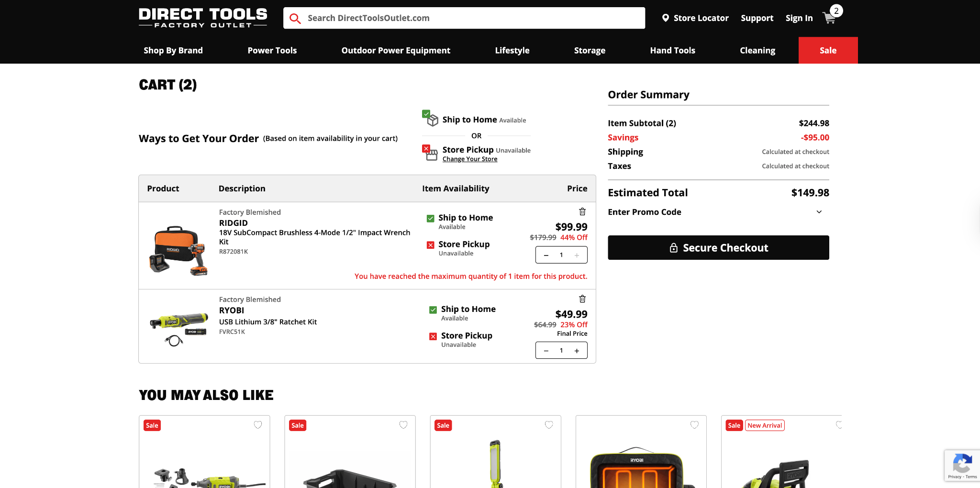Open Change Your Store link
Screen dimensions: 980x488
(x=470, y=159)
